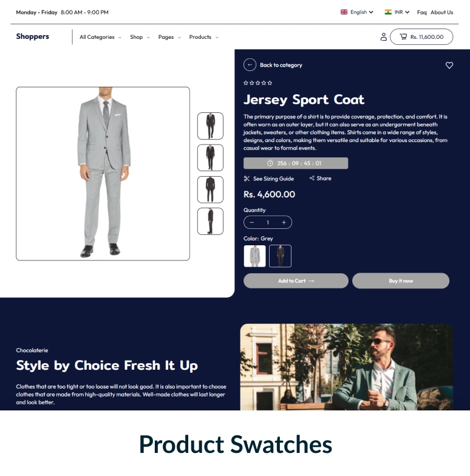Image resolution: width=470 pixels, height=476 pixels.
Task: Open the English language dropdown
Action: 357,12
